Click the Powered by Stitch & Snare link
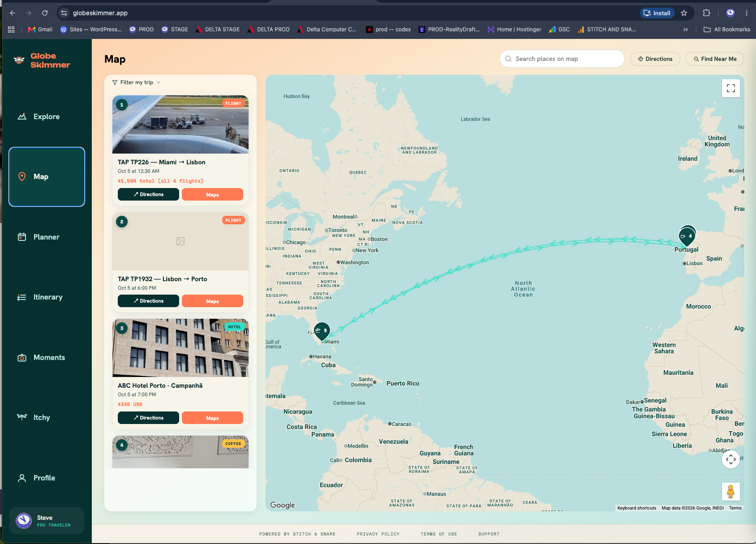This screenshot has width=756, height=544. click(x=297, y=534)
